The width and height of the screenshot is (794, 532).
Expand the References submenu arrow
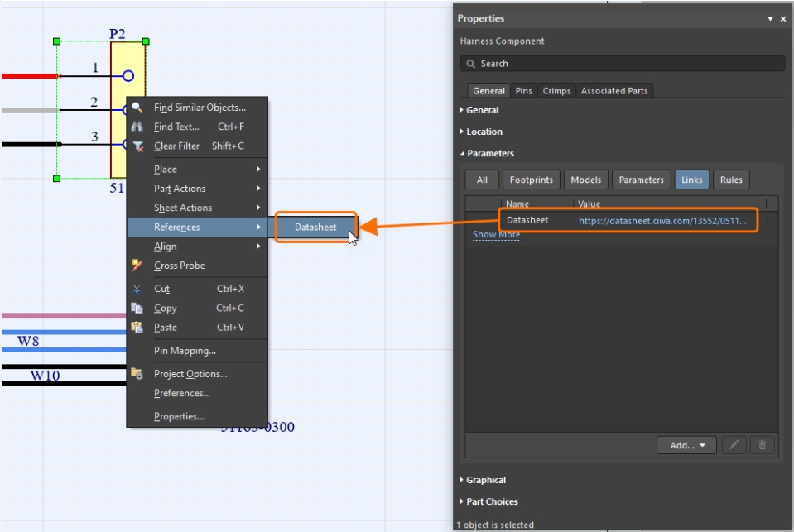pyautogui.click(x=258, y=227)
